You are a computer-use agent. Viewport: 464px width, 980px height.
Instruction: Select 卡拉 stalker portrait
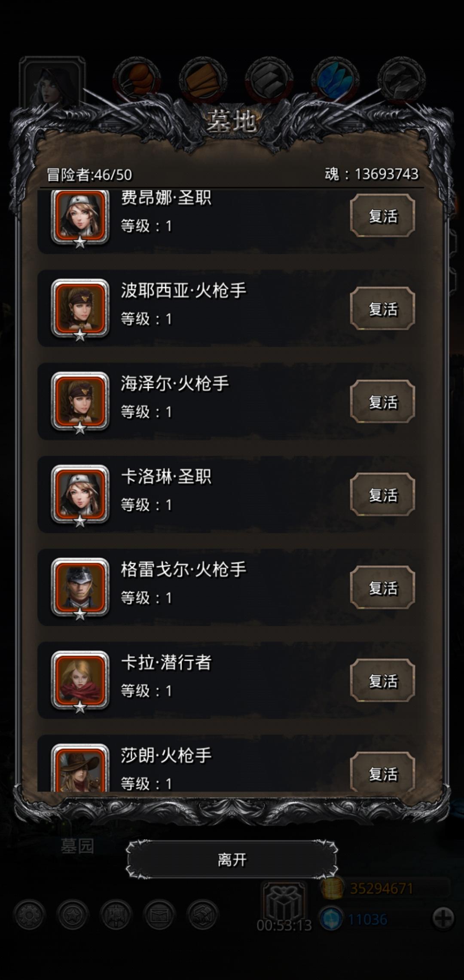point(80,681)
